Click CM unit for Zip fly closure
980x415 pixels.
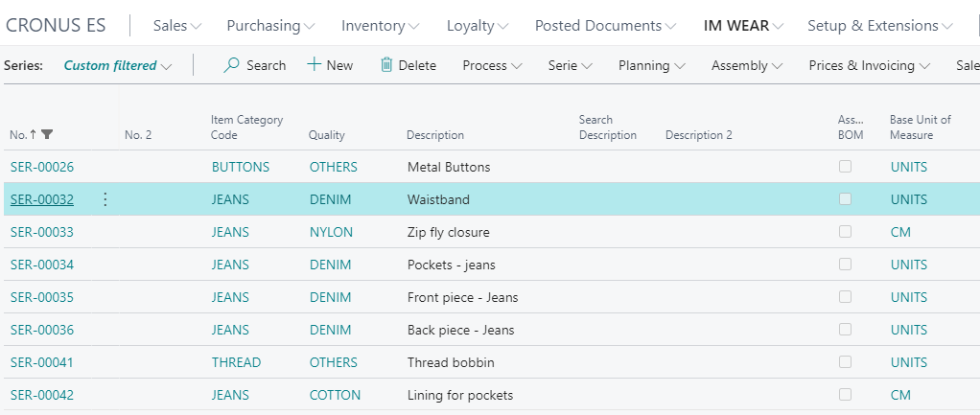pos(900,232)
